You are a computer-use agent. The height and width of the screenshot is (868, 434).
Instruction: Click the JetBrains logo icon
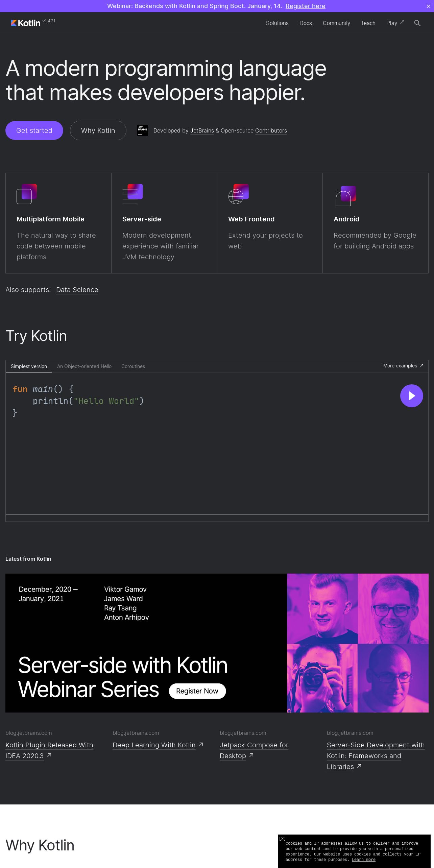click(143, 130)
